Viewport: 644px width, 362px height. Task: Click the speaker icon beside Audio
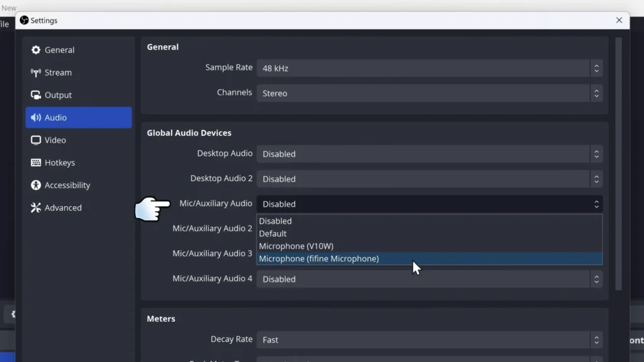36,118
